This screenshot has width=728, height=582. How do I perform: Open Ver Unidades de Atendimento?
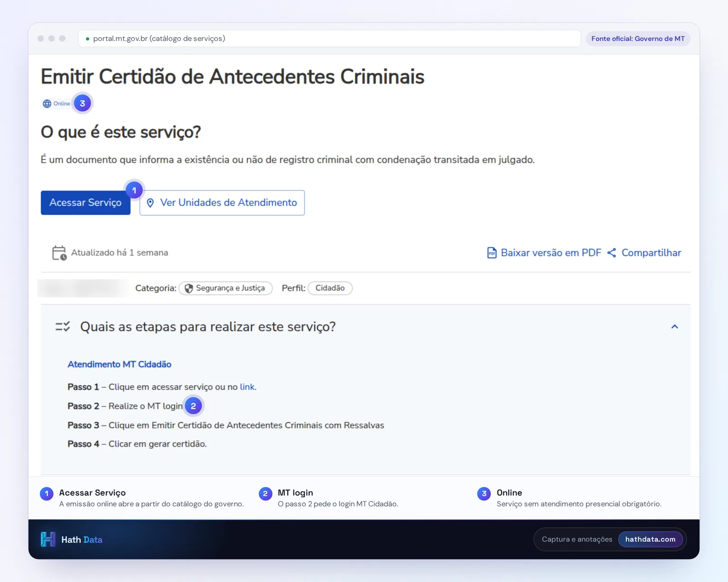click(222, 203)
